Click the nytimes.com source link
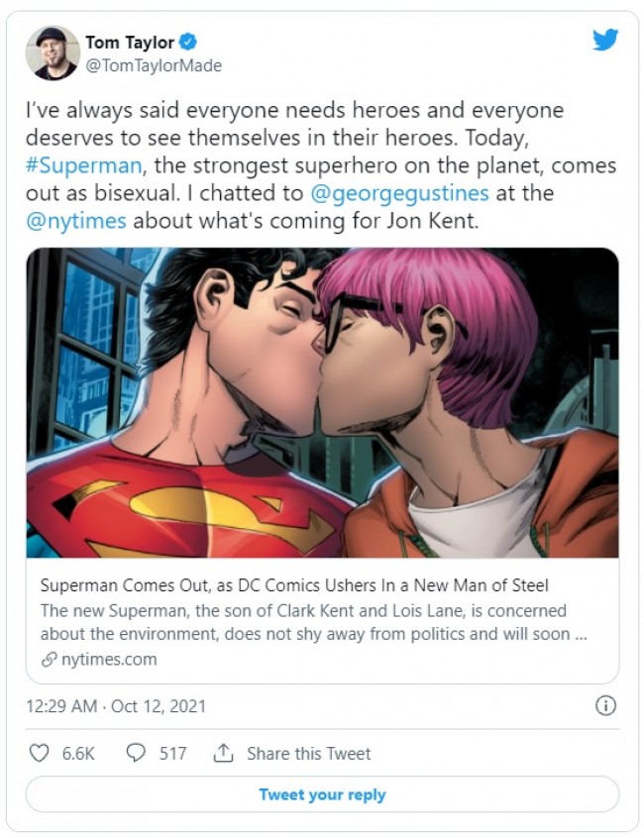The height and width of the screenshot is (838, 644). click(109, 660)
